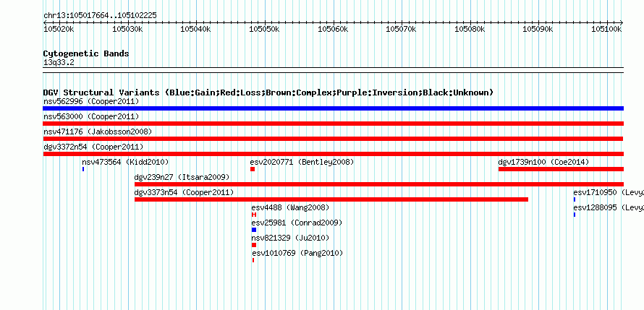644x310 pixels.
Task: Click the red esv4488 Wang2008 marker
Action: point(254,215)
